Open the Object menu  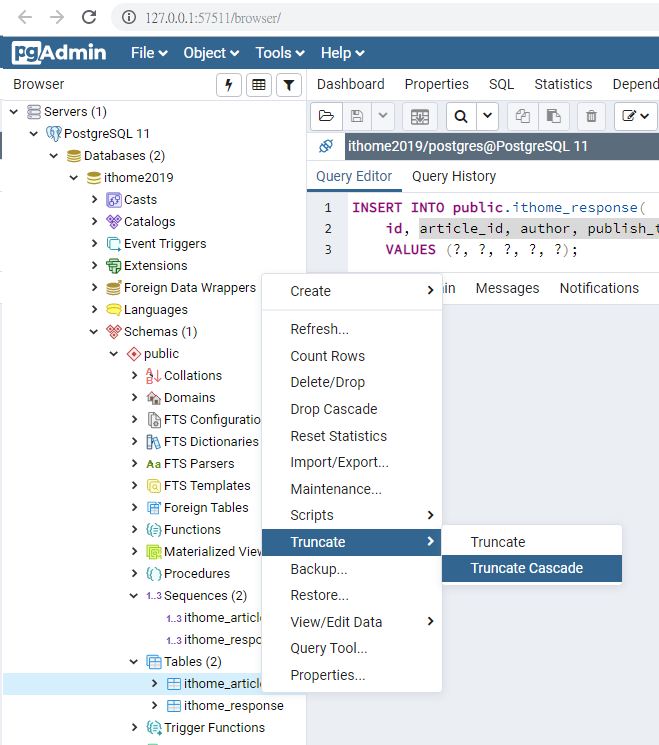211,53
